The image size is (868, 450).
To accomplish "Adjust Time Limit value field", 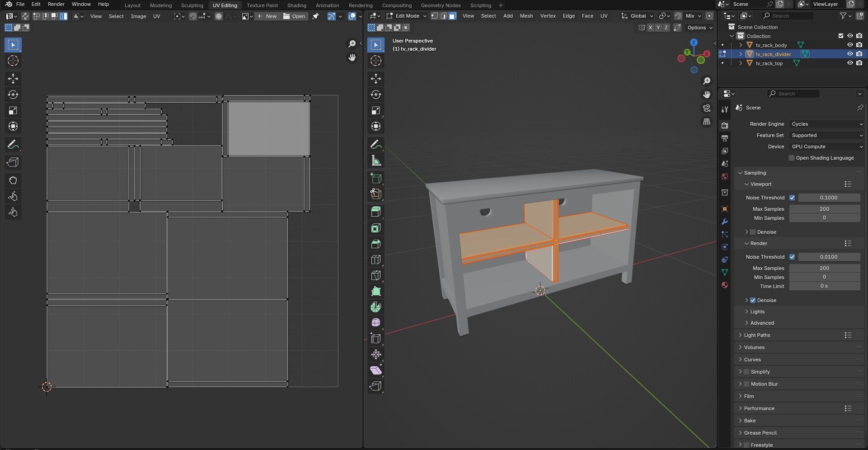I will pyautogui.click(x=824, y=286).
